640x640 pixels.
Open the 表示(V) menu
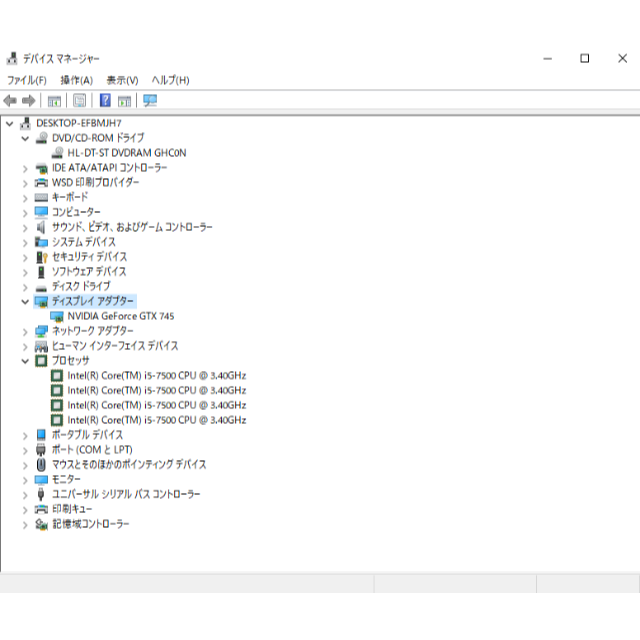click(x=122, y=80)
